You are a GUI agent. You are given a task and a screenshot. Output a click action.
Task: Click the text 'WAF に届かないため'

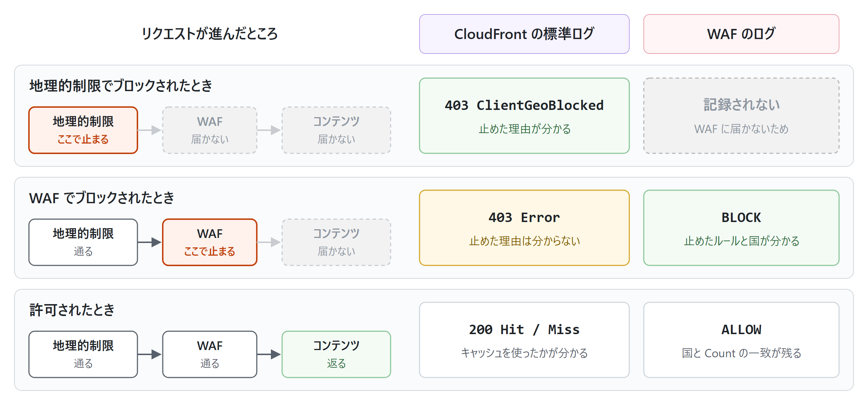(x=741, y=129)
